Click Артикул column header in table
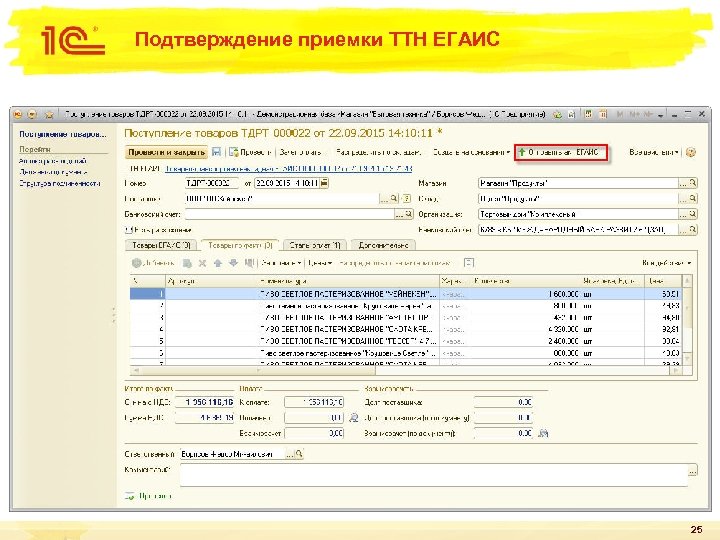 point(211,281)
